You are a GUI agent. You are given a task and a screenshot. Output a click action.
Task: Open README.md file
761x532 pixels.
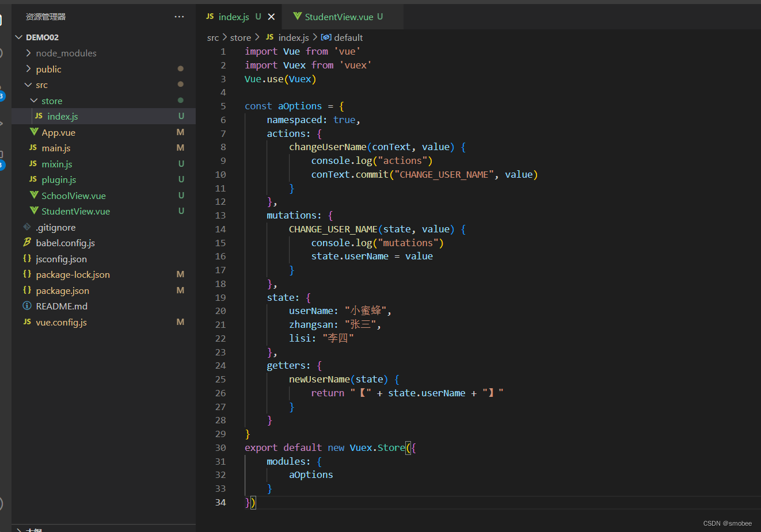[104, 306]
